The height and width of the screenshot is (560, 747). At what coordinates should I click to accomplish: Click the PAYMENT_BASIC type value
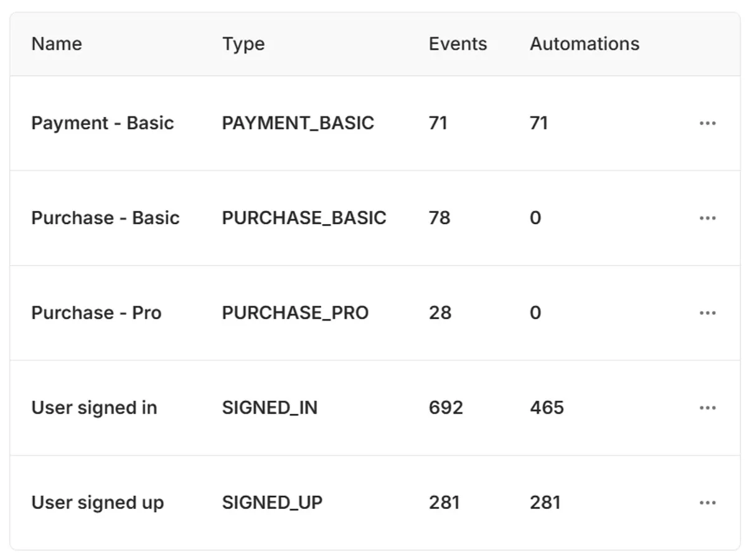[298, 123]
